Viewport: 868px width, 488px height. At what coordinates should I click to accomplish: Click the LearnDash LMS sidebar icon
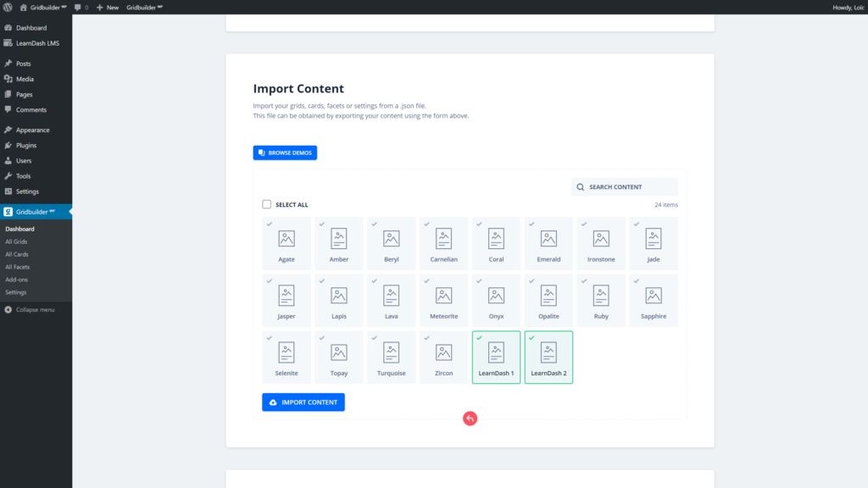pyautogui.click(x=8, y=43)
